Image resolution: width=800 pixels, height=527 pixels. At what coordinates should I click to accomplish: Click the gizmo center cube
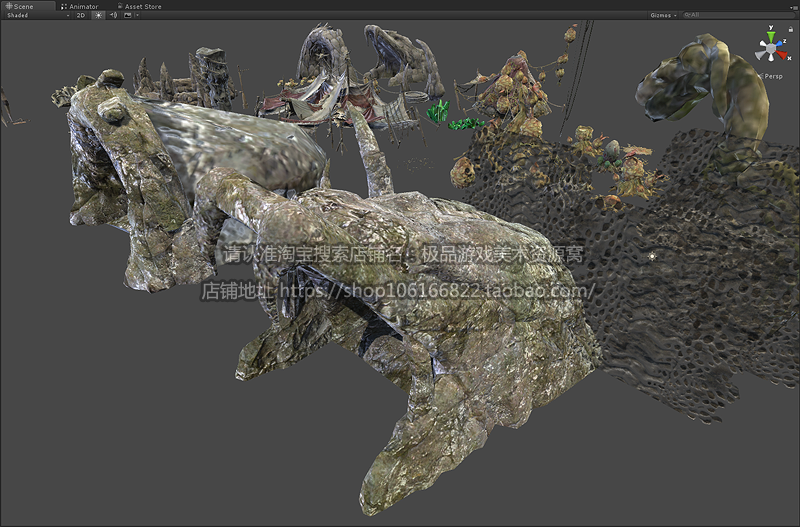point(771,47)
